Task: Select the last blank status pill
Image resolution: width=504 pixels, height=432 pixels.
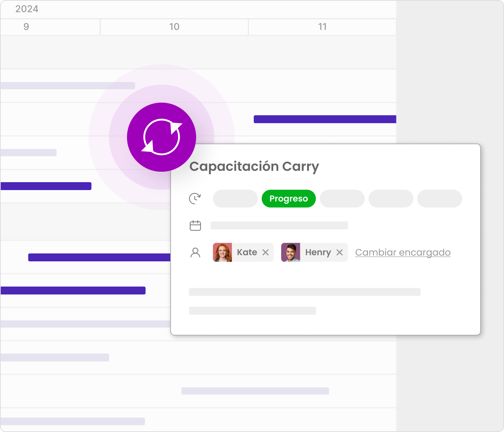Action: coord(440,199)
